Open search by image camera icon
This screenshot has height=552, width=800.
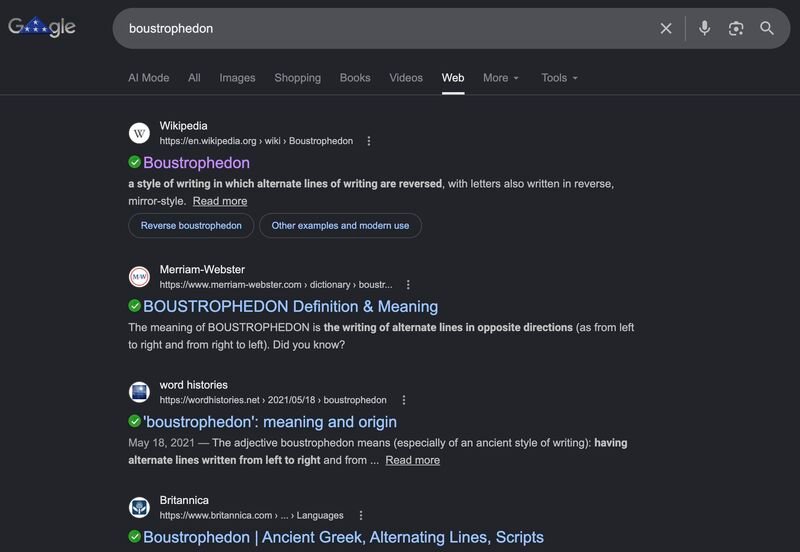pos(736,29)
